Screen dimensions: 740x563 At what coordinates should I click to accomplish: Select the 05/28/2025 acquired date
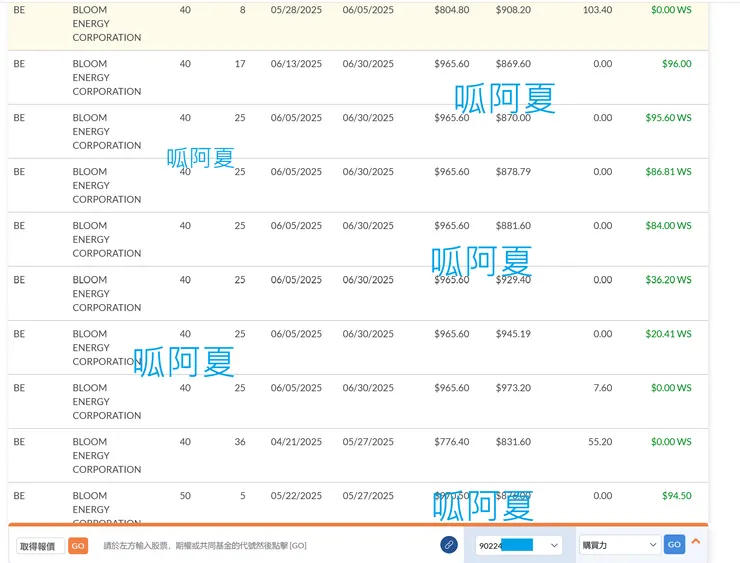296,10
